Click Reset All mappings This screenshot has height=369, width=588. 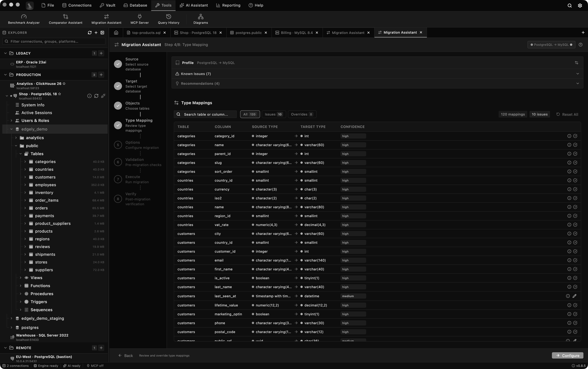point(567,114)
